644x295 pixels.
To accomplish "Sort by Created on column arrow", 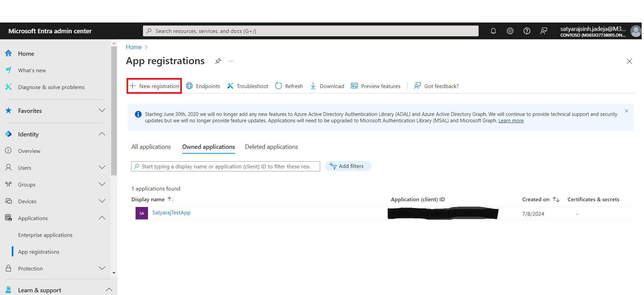I will point(556,199).
